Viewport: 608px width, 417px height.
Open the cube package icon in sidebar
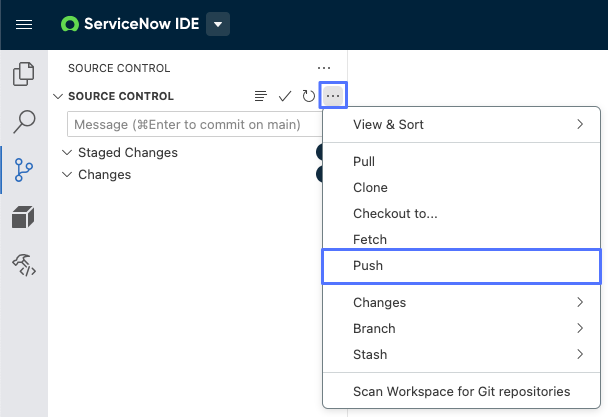pos(23,217)
